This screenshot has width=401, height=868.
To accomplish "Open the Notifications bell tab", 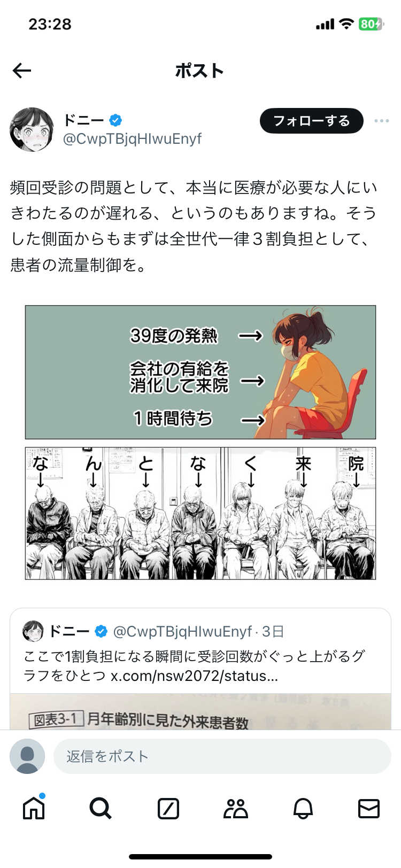I will pyautogui.click(x=303, y=808).
